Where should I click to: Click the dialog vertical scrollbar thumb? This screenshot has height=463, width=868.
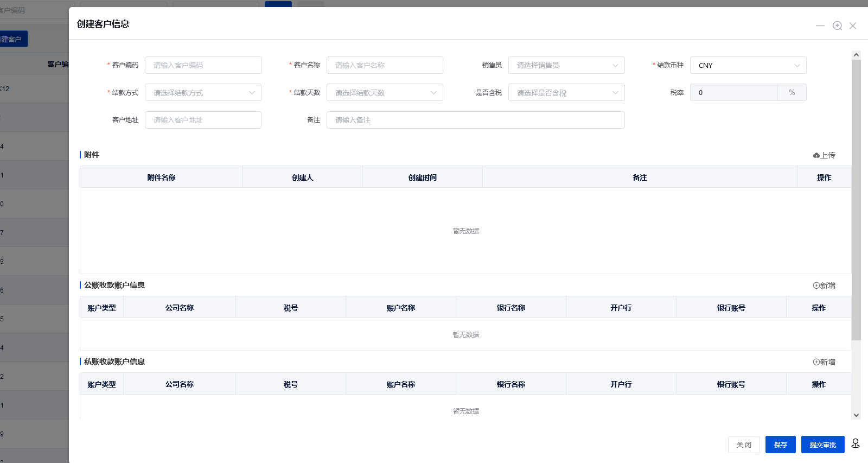click(x=856, y=200)
